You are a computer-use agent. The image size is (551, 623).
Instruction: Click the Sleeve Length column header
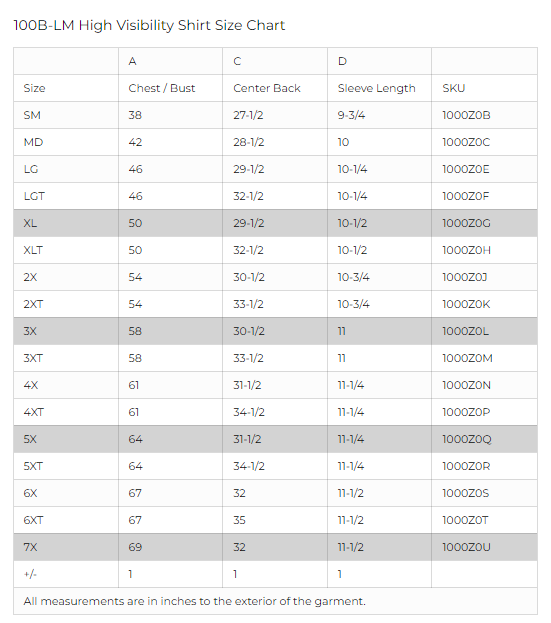click(376, 88)
